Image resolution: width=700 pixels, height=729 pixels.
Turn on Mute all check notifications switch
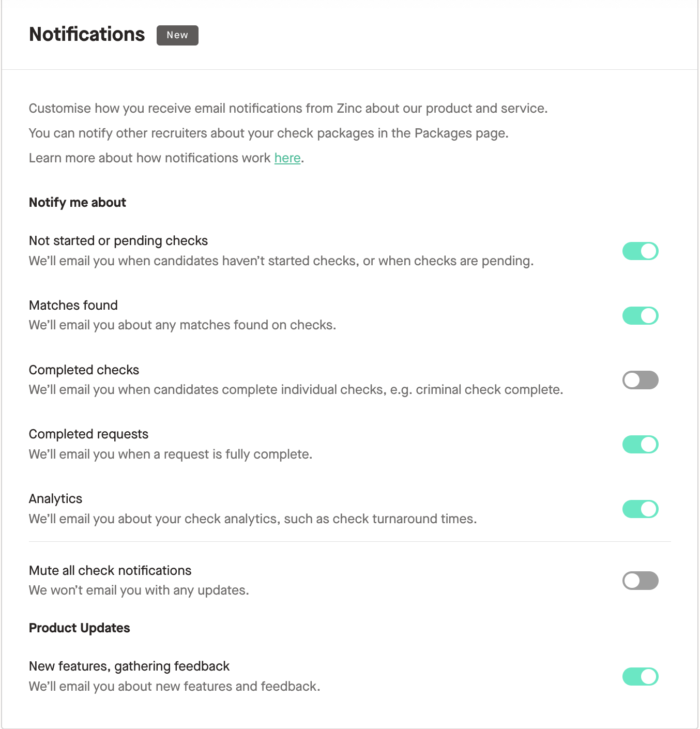640,581
